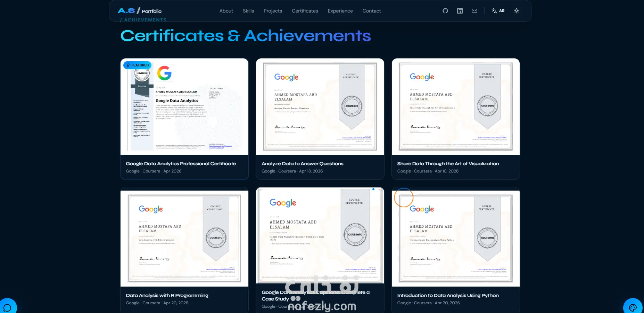Click the title "Analyze Data to Answer Questions"
The height and width of the screenshot is (313, 644).
click(x=303, y=163)
